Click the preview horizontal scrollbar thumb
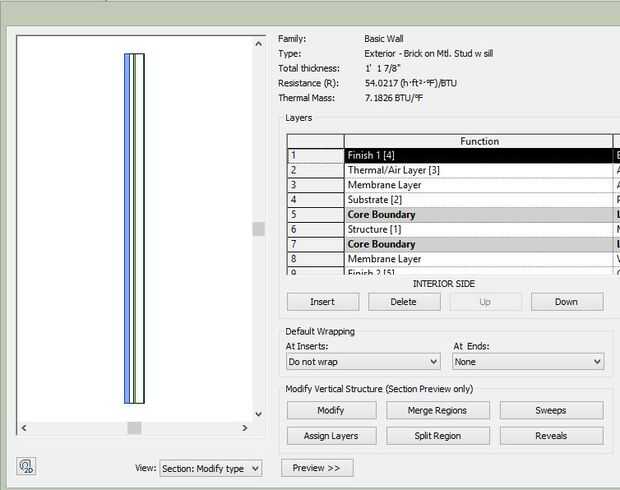620x490 pixels. pos(134,428)
